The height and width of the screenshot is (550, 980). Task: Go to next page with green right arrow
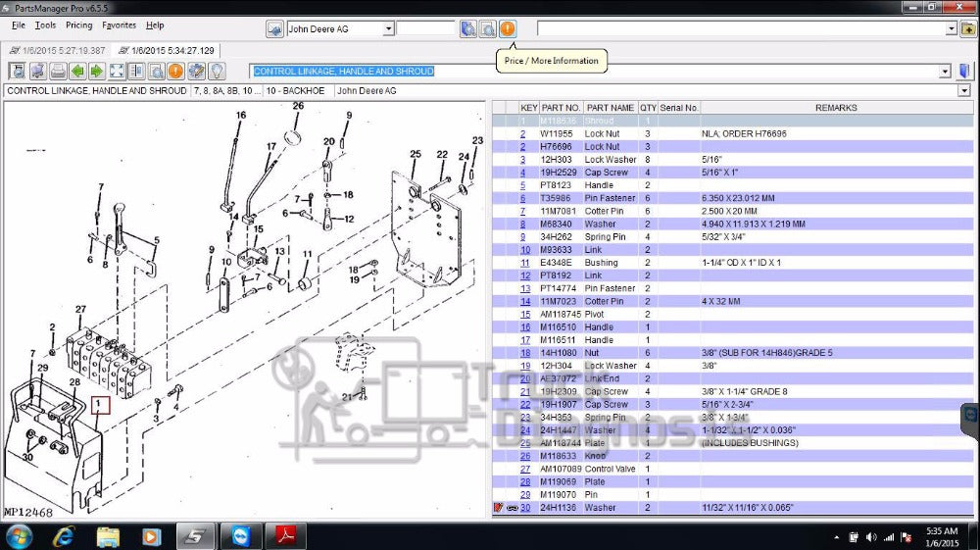(97, 71)
